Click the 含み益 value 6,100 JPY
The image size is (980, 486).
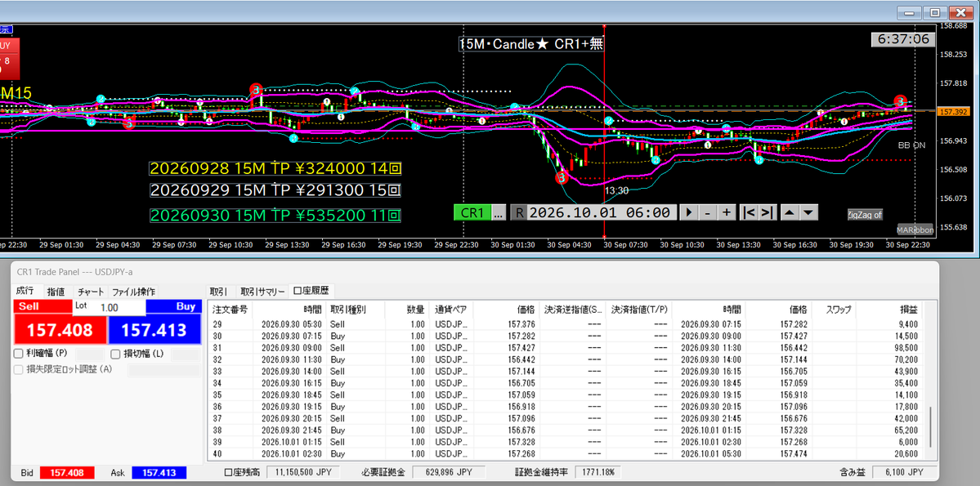904,473
